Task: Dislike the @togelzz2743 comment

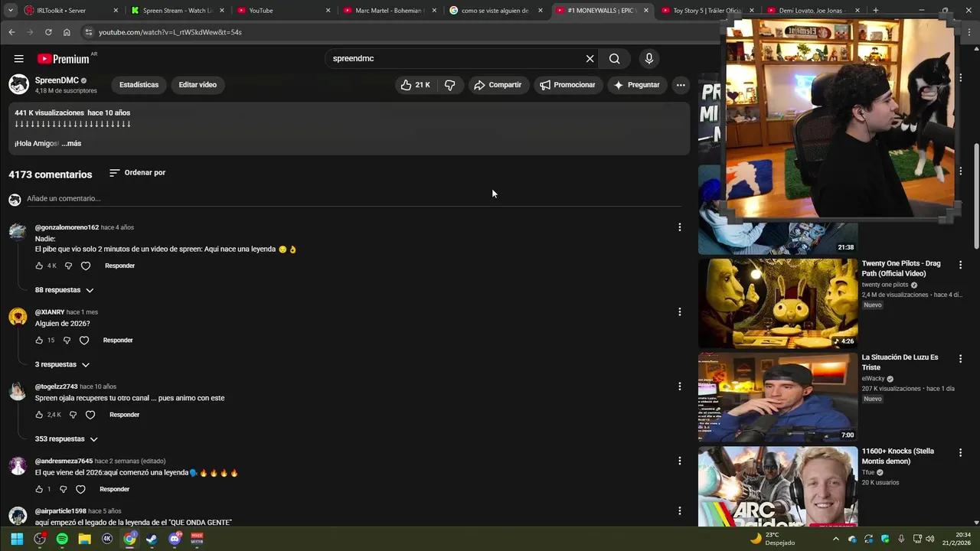Action: pyautogui.click(x=73, y=415)
